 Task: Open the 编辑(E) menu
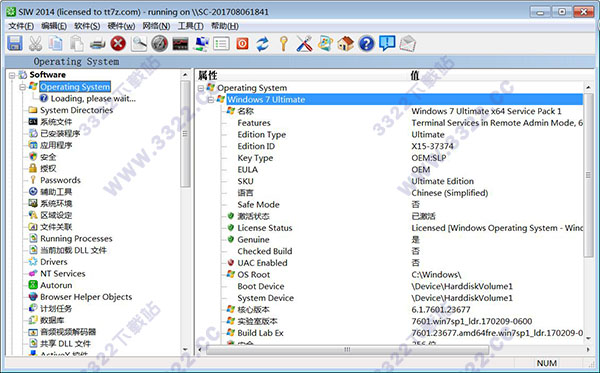[x=54, y=26]
